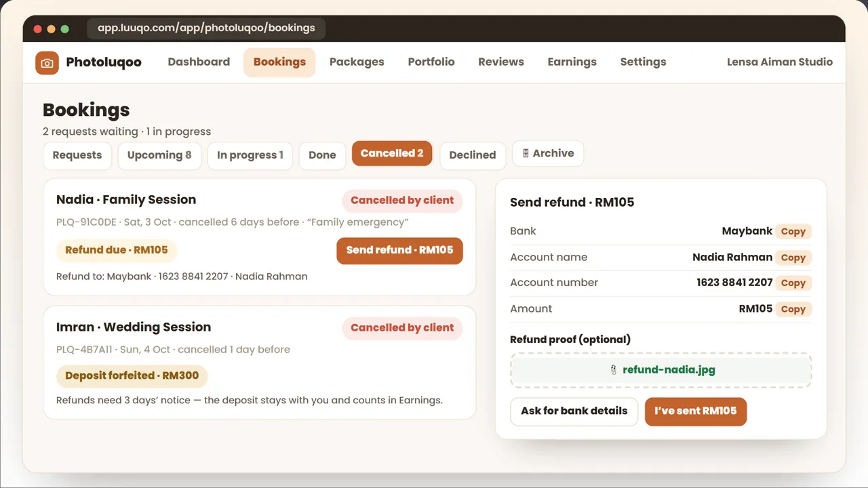The image size is (868, 488).
Task: View the Earnings section
Action: point(572,62)
